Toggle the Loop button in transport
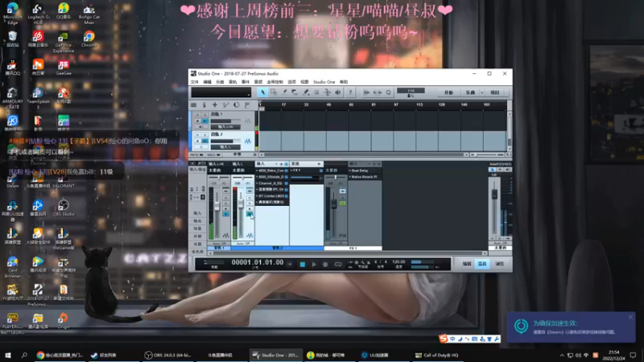Screen dimensions: 644x362 click(338, 265)
